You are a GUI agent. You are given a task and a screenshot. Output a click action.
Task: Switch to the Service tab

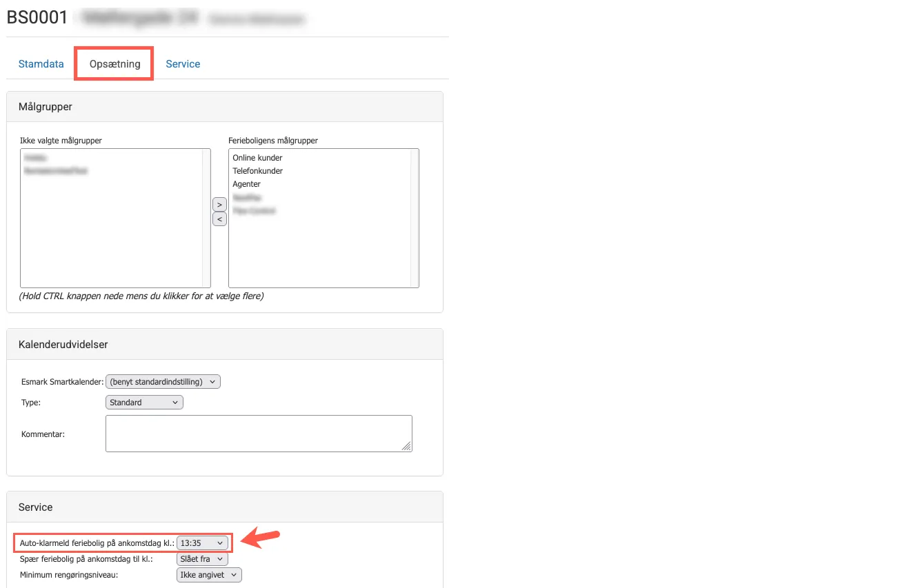[x=183, y=64]
